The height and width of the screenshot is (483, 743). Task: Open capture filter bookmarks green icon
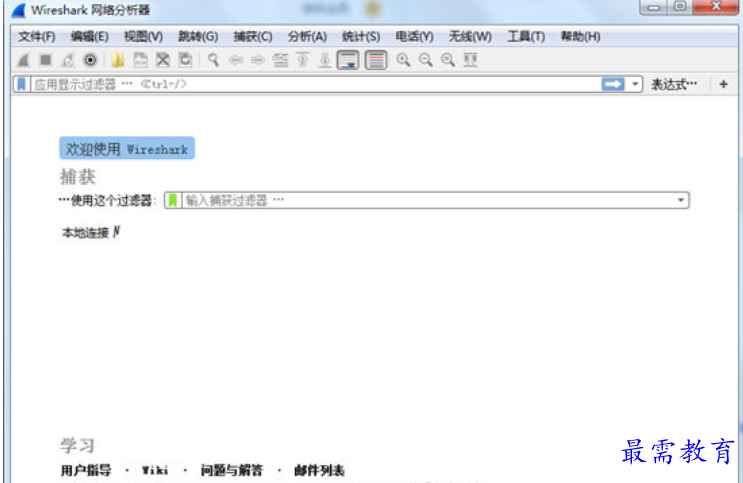click(173, 200)
